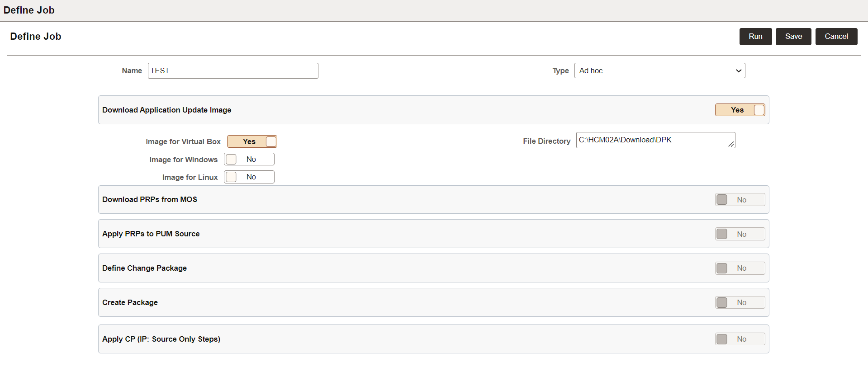This screenshot has width=868, height=376.
Task: Toggle Download Application Update Image switch
Action: point(740,110)
